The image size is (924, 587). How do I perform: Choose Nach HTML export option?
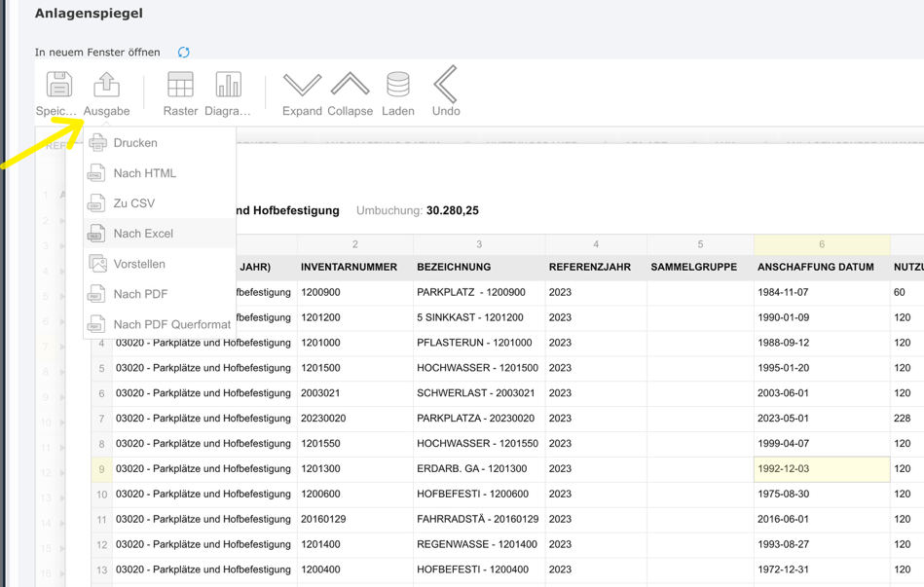pyautogui.click(x=144, y=173)
